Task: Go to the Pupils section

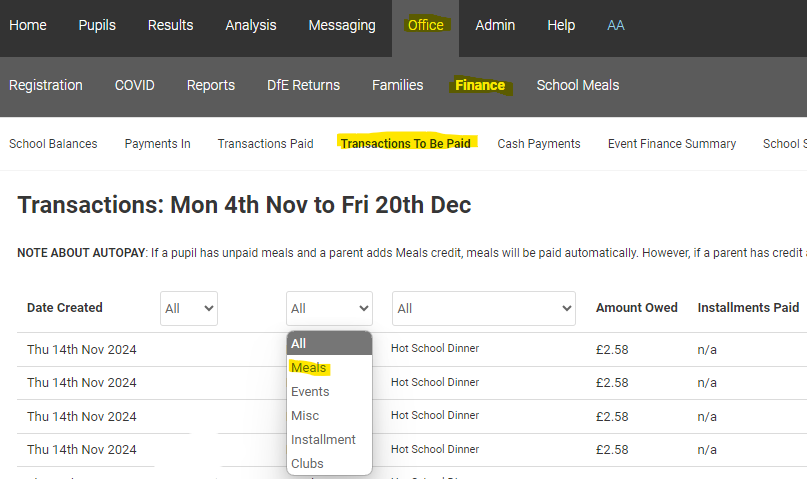Action: tap(97, 25)
